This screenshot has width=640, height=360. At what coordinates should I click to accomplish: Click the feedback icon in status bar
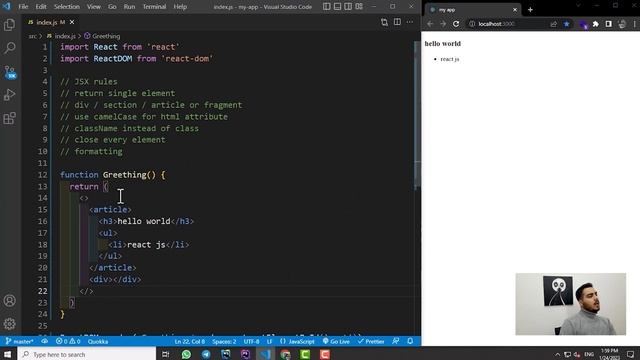click(396, 341)
